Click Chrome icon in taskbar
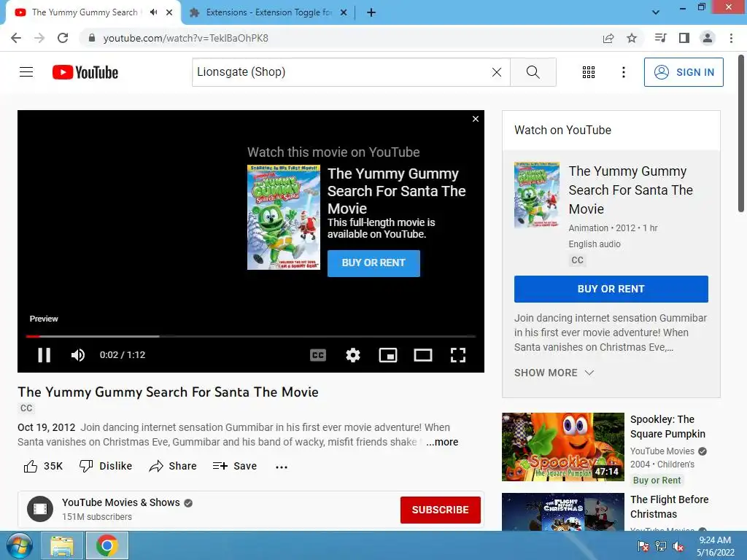747x560 pixels. pyautogui.click(x=107, y=545)
